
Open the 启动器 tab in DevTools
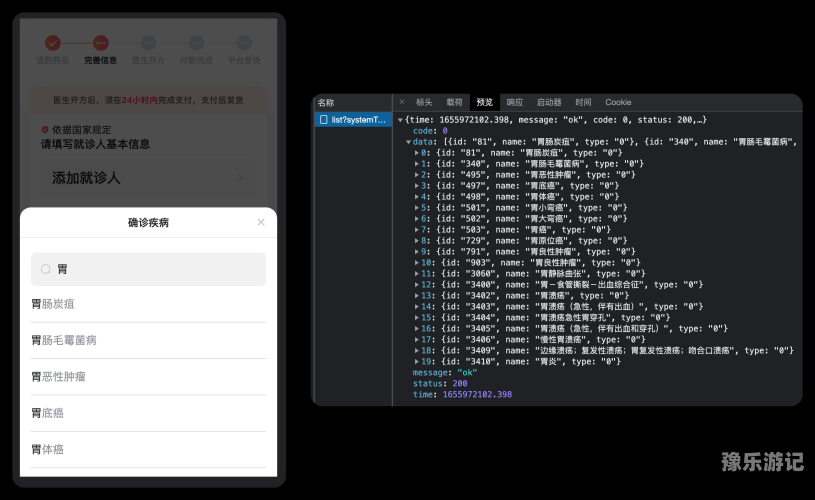[x=549, y=102]
